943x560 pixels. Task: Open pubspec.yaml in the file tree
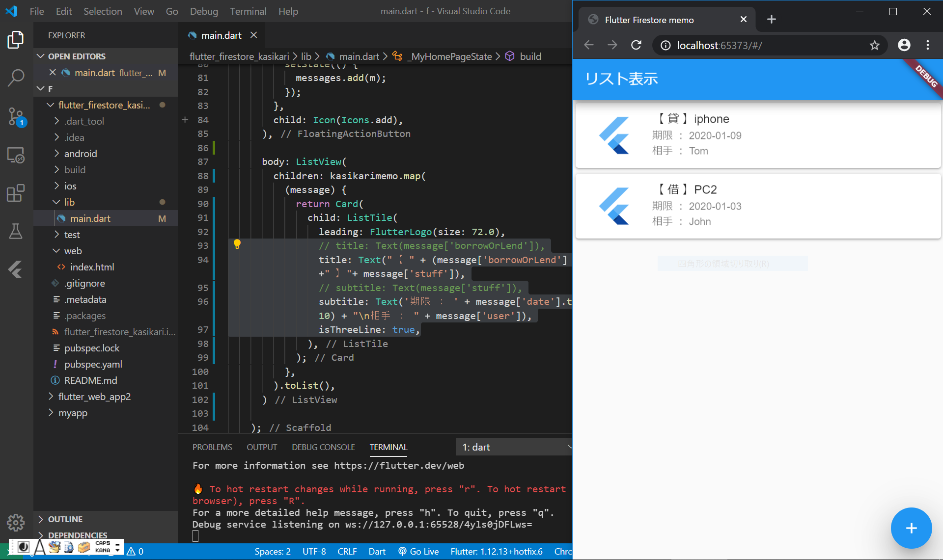(x=106, y=364)
